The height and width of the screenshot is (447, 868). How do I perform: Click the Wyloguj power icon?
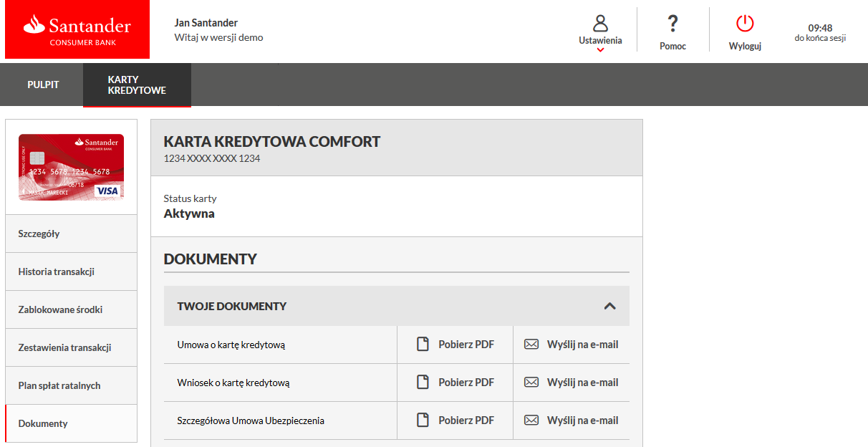click(745, 24)
